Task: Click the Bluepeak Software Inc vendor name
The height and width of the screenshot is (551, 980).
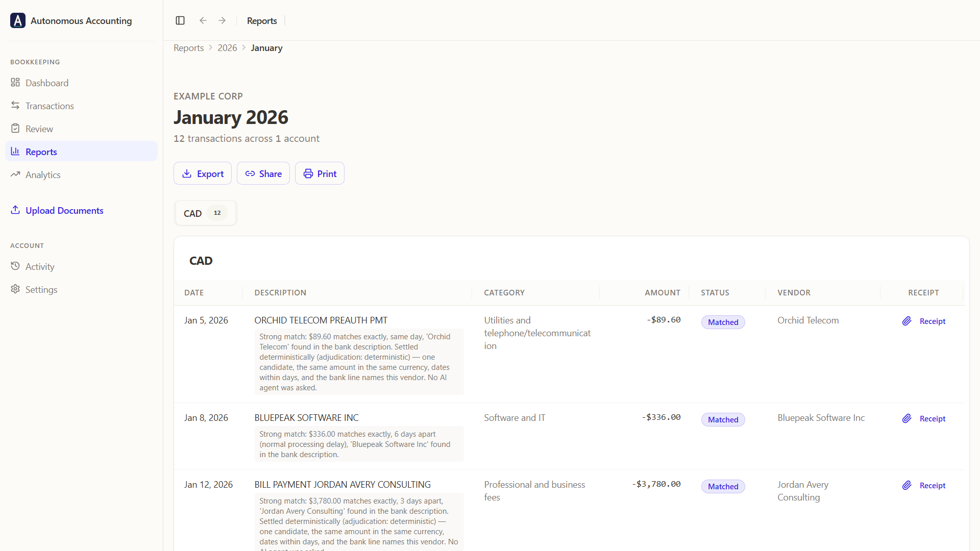Action: point(821,417)
